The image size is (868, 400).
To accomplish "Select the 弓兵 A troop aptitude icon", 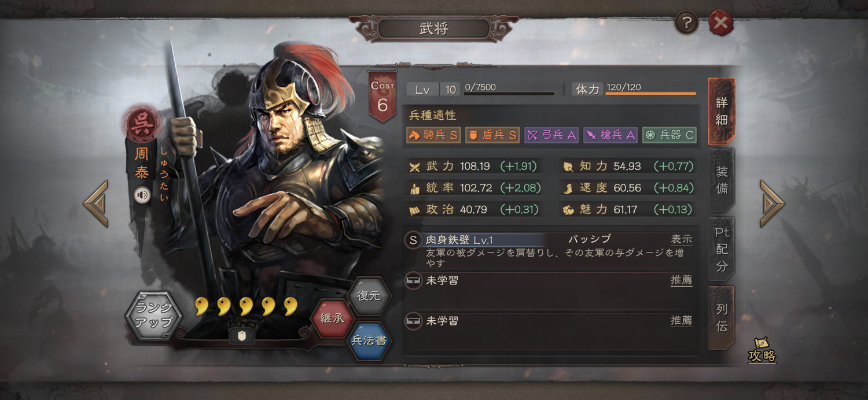I will 551,135.
